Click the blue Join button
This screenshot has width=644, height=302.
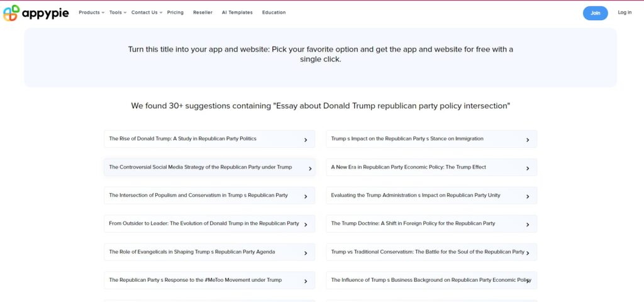595,13
